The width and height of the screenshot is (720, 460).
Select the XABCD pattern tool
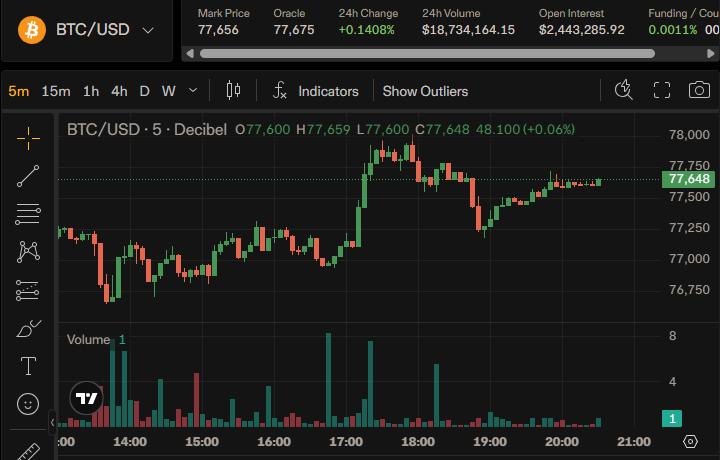28,252
